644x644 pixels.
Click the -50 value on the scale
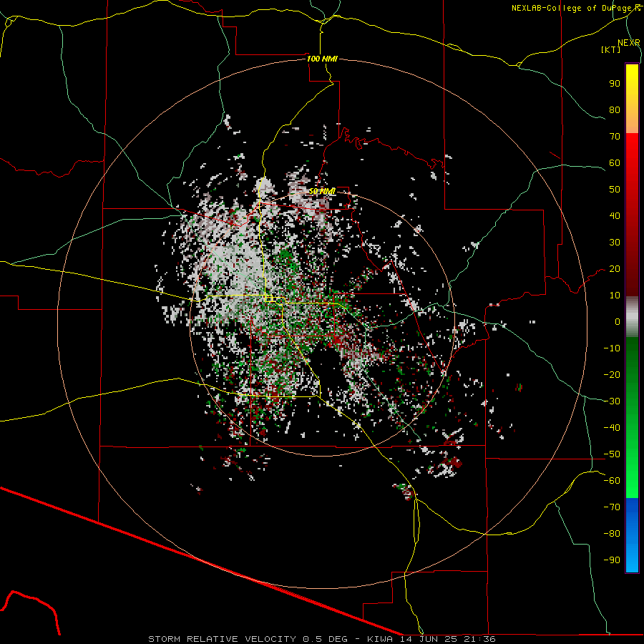(612, 454)
